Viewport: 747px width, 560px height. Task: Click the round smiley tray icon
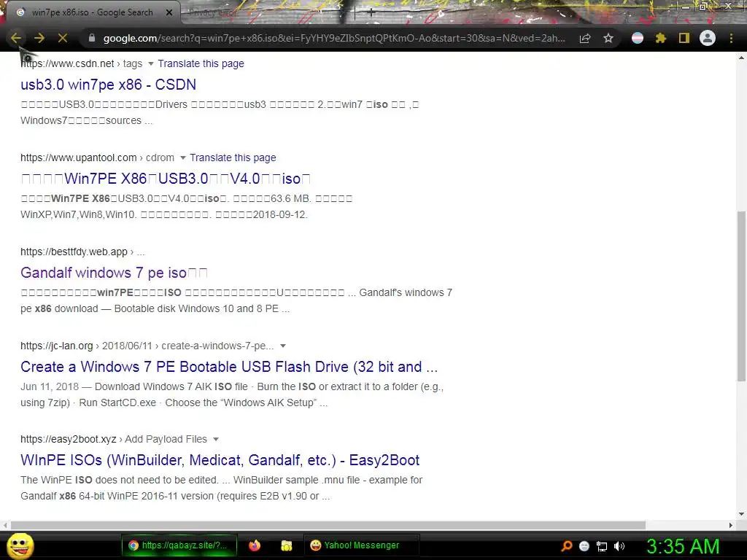584,546
